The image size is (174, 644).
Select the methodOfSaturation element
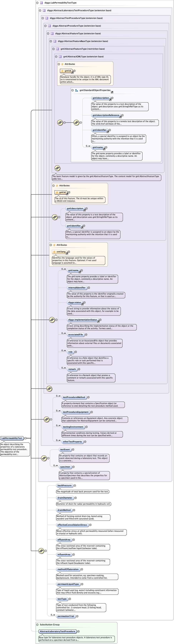[x=68, y=569]
